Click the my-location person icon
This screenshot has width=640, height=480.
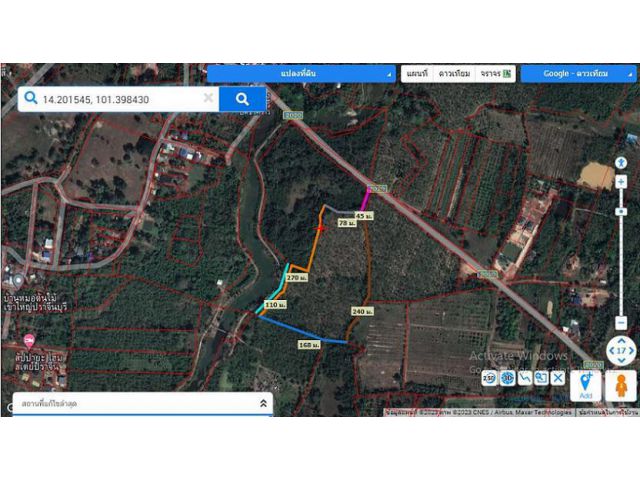[x=621, y=162]
